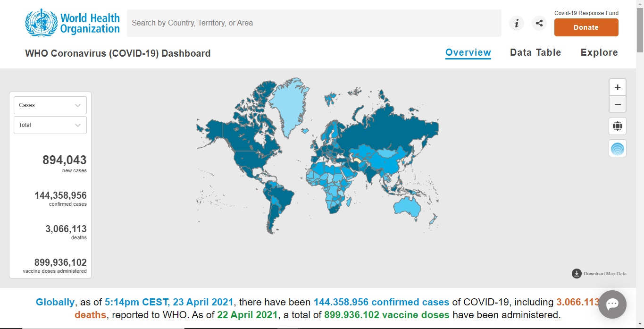
Task: Click the 899.936.102 vaccine doses summary text
Action: tap(387, 315)
